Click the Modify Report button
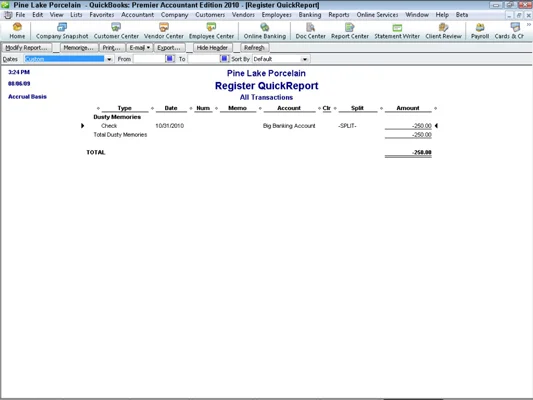This screenshot has width=533, height=400. (27, 48)
